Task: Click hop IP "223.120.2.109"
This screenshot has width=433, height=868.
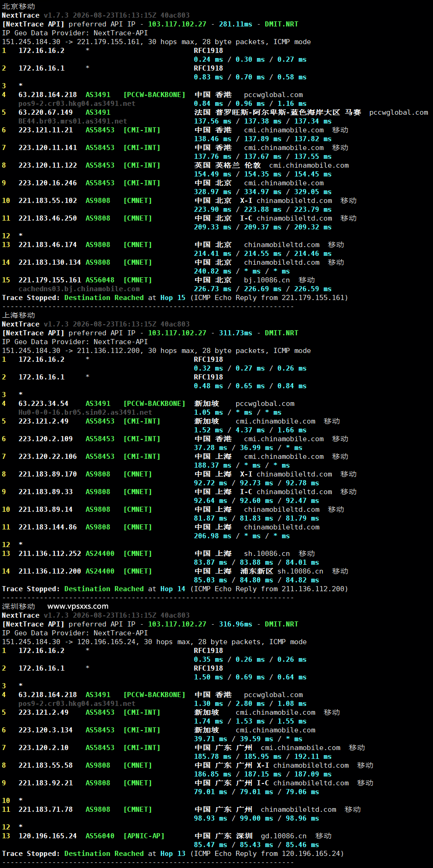Action: point(45,439)
